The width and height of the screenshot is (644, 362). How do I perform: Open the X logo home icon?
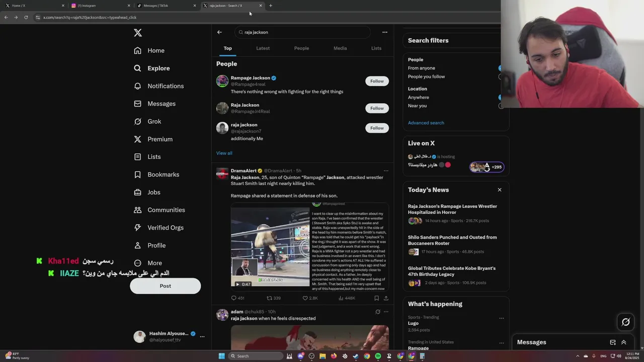(x=138, y=33)
